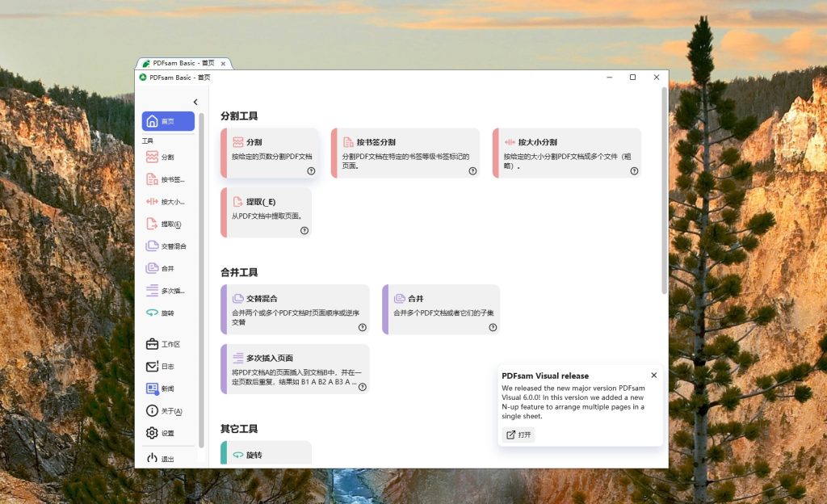
Task: Click the main content vertical scrollbar
Action: [664, 191]
